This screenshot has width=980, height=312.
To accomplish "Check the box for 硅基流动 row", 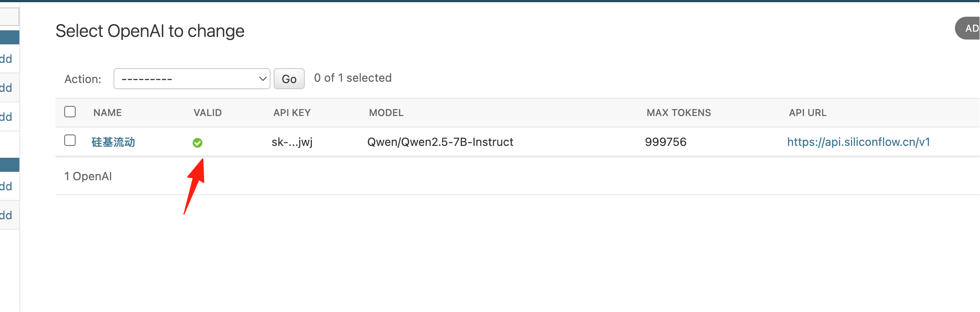I will point(70,140).
